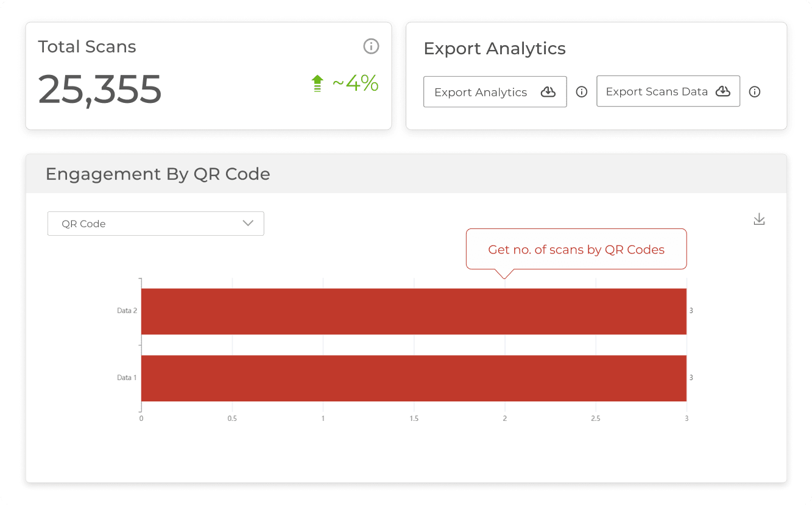Viewport: 812px width, 505px height.
Task: Click info icon right of Export Analytics button
Action: pos(582,92)
